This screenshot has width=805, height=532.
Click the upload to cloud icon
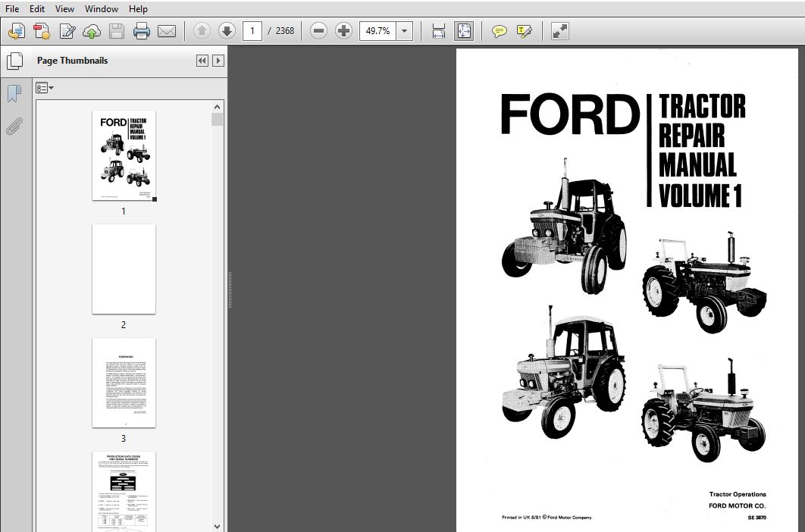pyautogui.click(x=92, y=31)
